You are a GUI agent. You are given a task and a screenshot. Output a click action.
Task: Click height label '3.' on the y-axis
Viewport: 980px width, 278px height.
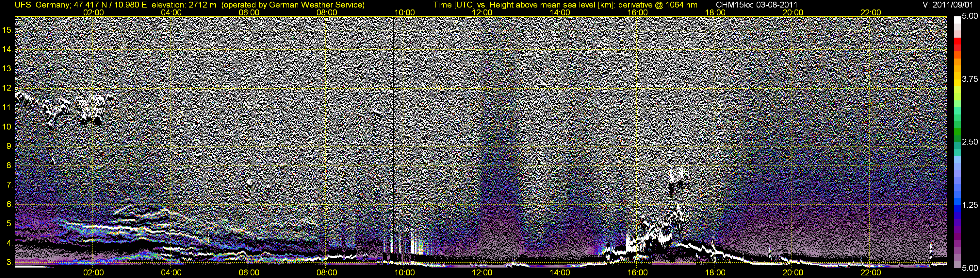coord(9,262)
